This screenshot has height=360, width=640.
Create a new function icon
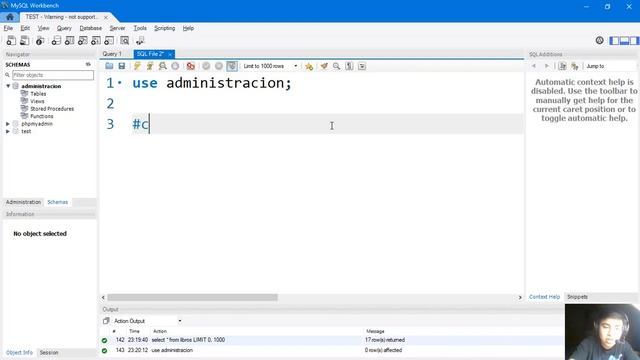pos(109,40)
